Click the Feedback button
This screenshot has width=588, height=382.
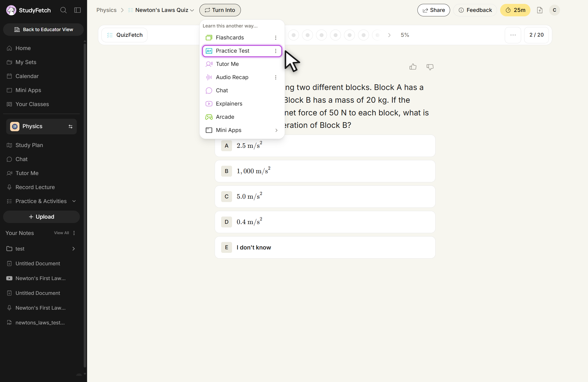tap(475, 10)
